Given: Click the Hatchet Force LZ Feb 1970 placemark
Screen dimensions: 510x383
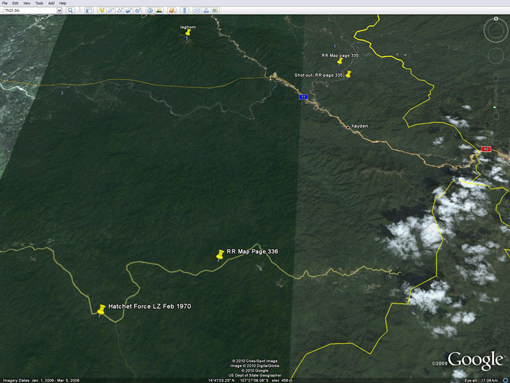Looking at the screenshot, I should coord(101,310).
